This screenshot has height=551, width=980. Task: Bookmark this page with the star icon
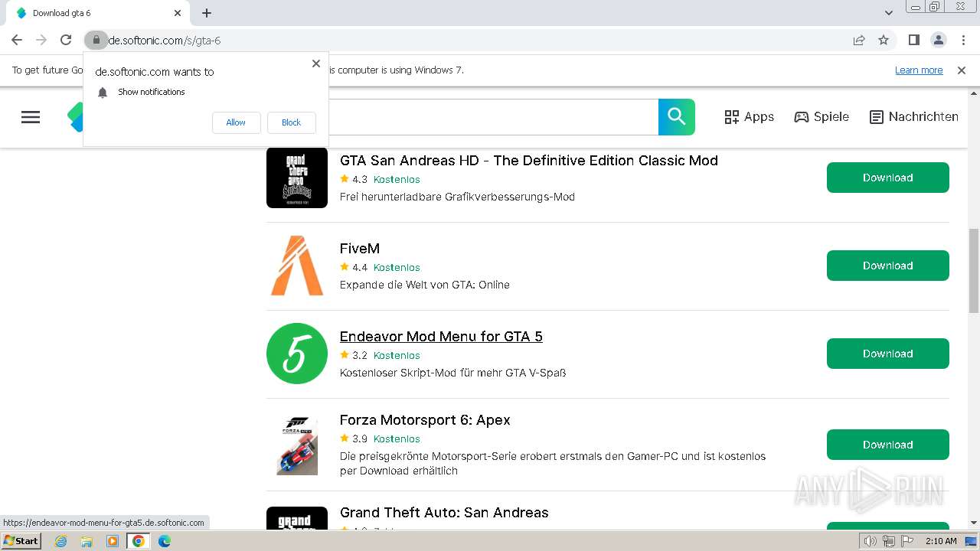pyautogui.click(x=884, y=40)
